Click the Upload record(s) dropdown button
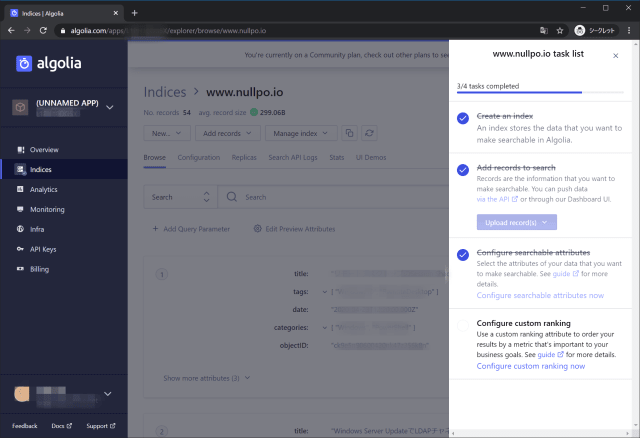Image resolution: width=640 pixels, height=438 pixels. pos(517,222)
